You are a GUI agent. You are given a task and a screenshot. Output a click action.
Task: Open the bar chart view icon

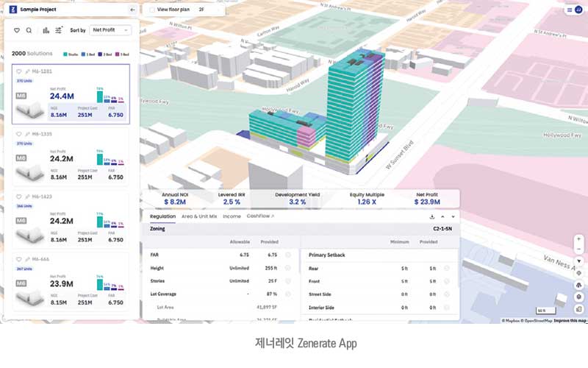[46, 30]
